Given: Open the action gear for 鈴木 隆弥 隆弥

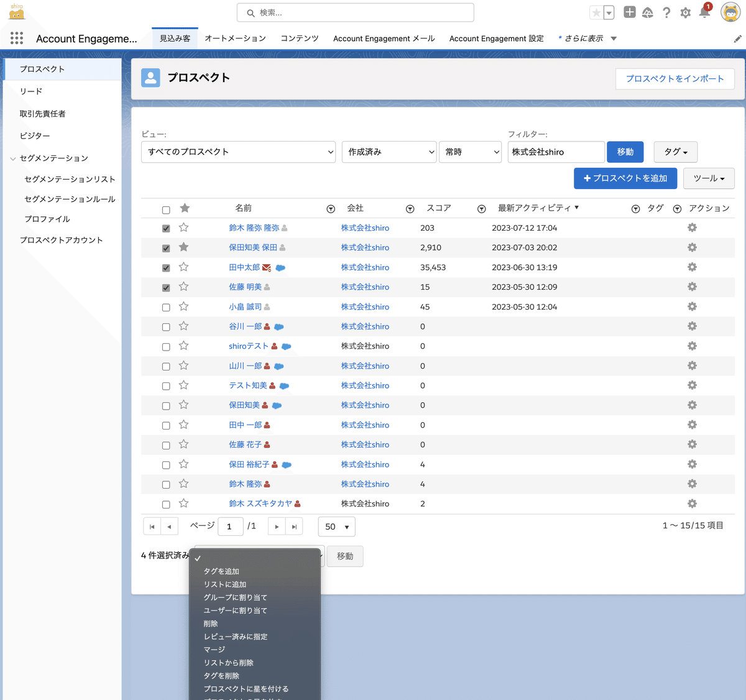Looking at the screenshot, I should click(x=692, y=228).
